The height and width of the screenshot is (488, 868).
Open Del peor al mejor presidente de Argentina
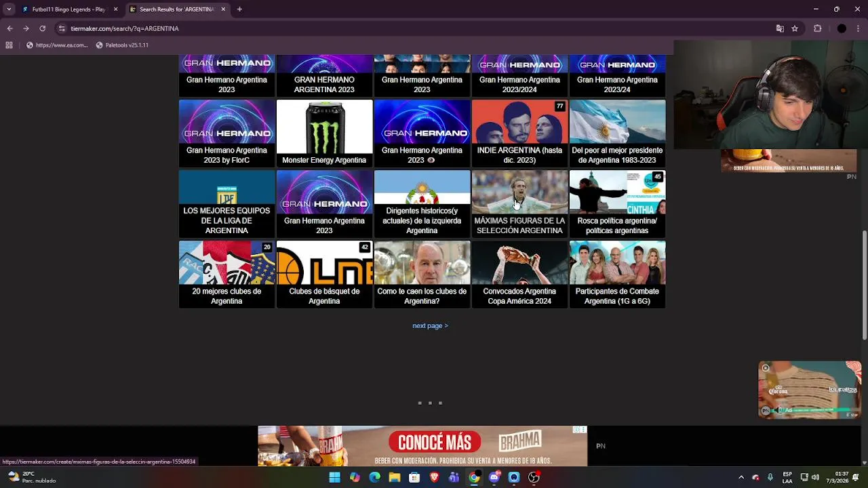coord(617,133)
